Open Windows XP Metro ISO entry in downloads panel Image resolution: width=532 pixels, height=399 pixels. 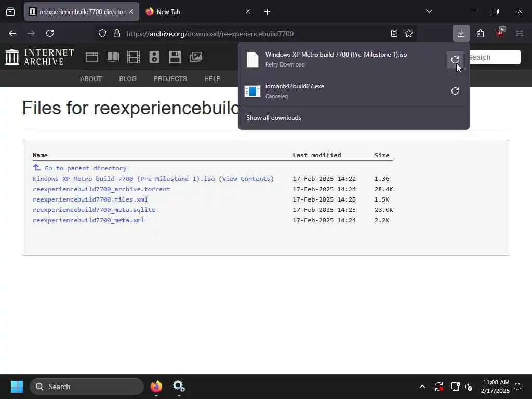pyautogui.click(x=343, y=59)
